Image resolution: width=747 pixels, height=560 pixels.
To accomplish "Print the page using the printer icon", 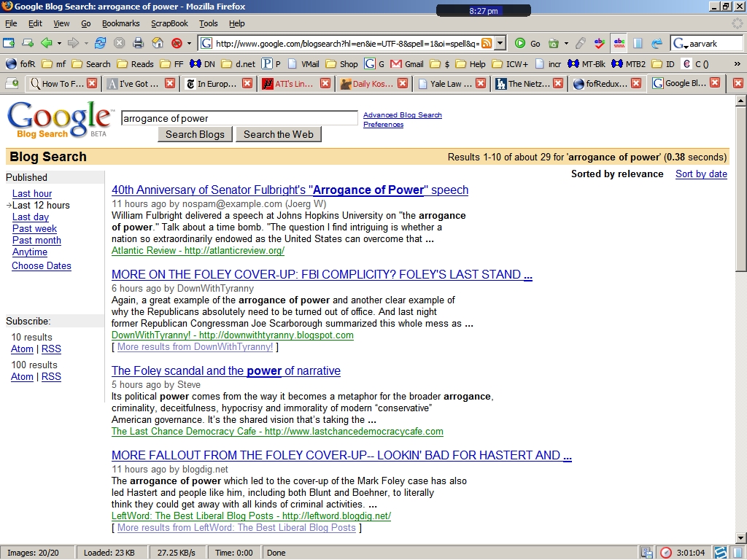I will tap(138, 43).
